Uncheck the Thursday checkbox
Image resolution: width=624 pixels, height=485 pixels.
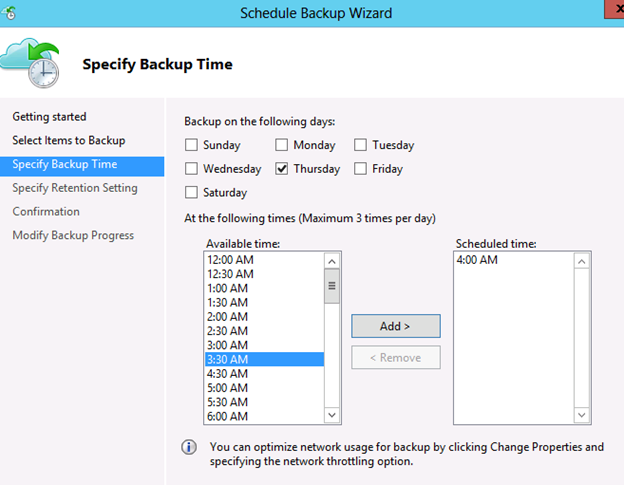281,169
